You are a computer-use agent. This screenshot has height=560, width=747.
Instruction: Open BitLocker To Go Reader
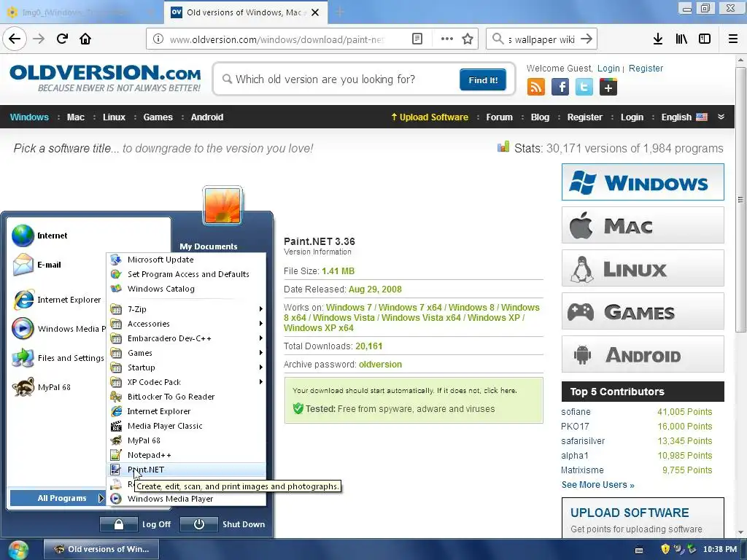point(187,397)
